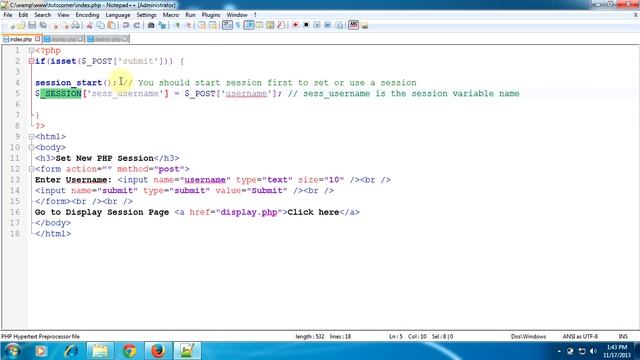Click 'session_start' on line 4
Viewport: 640px width, 360px height.
point(68,83)
